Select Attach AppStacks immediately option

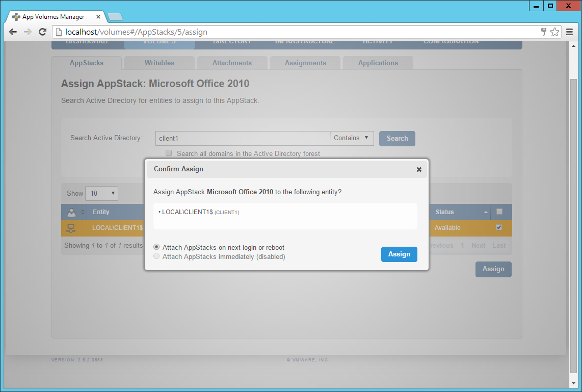pos(156,256)
